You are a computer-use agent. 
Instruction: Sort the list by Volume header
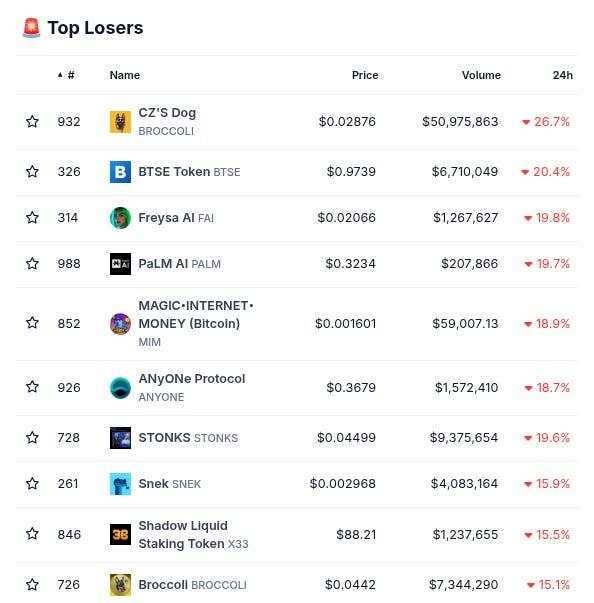481,75
